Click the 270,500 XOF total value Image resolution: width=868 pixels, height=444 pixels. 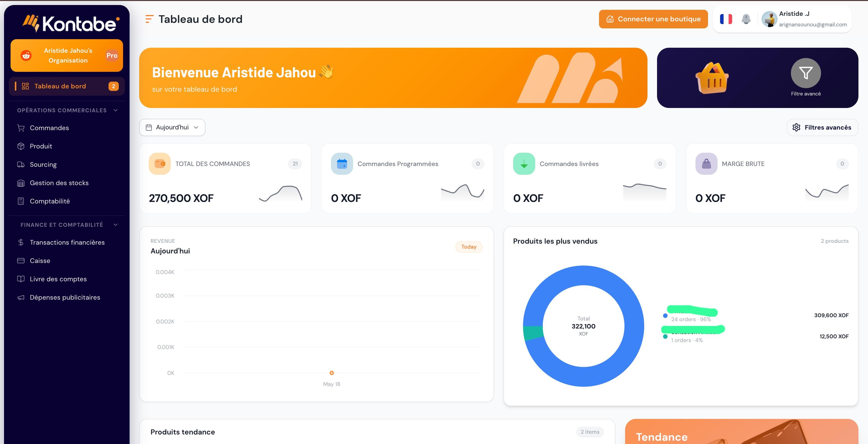[x=181, y=198]
